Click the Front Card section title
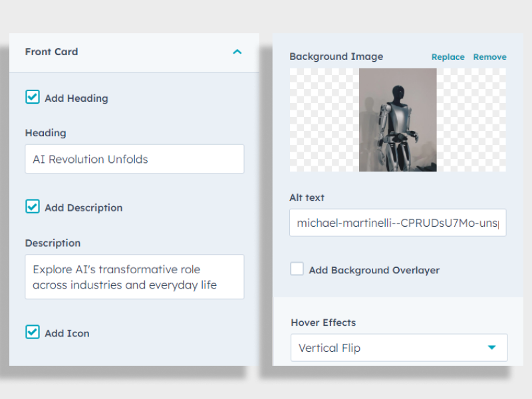The width and height of the screenshot is (532, 399). pyautogui.click(x=51, y=52)
